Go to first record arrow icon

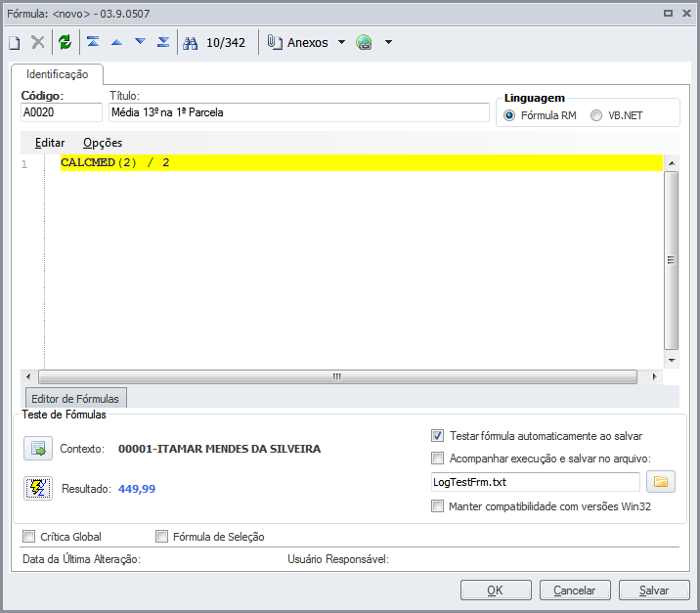(93, 42)
